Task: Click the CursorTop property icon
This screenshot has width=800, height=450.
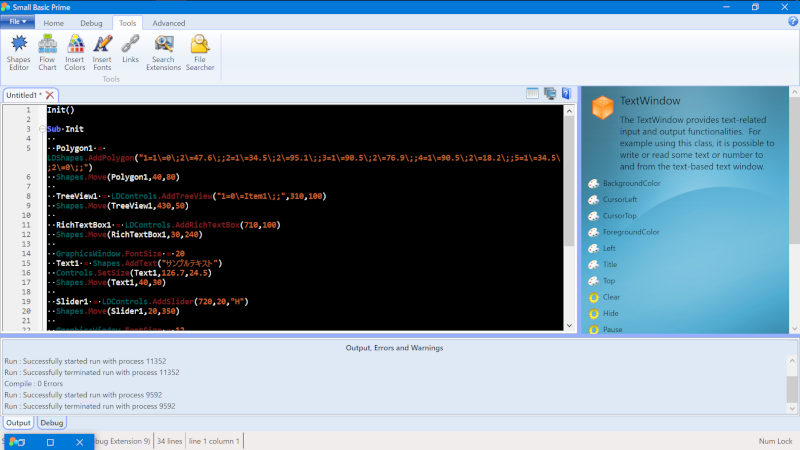Action: click(x=593, y=216)
